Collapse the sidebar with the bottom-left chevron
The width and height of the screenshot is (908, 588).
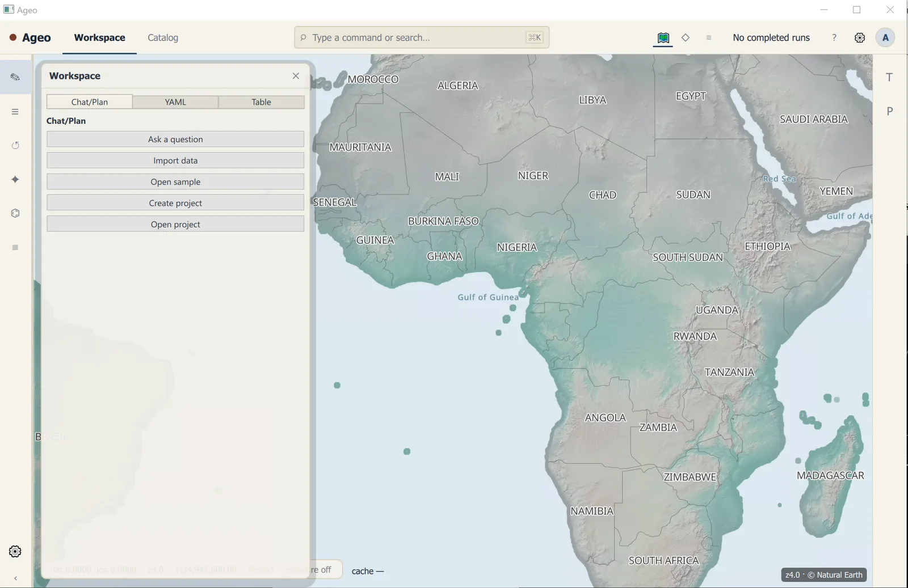click(15, 578)
